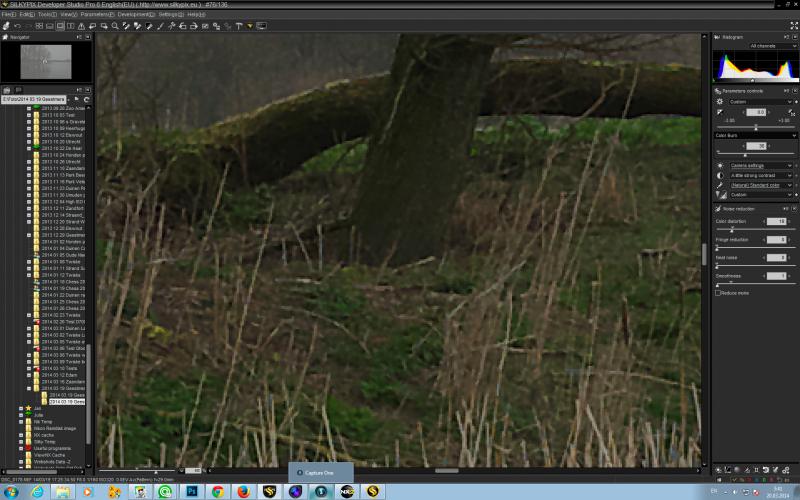Click the develop brush icon at toolbar start
This screenshot has width=800, height=500.
[6, 26]
